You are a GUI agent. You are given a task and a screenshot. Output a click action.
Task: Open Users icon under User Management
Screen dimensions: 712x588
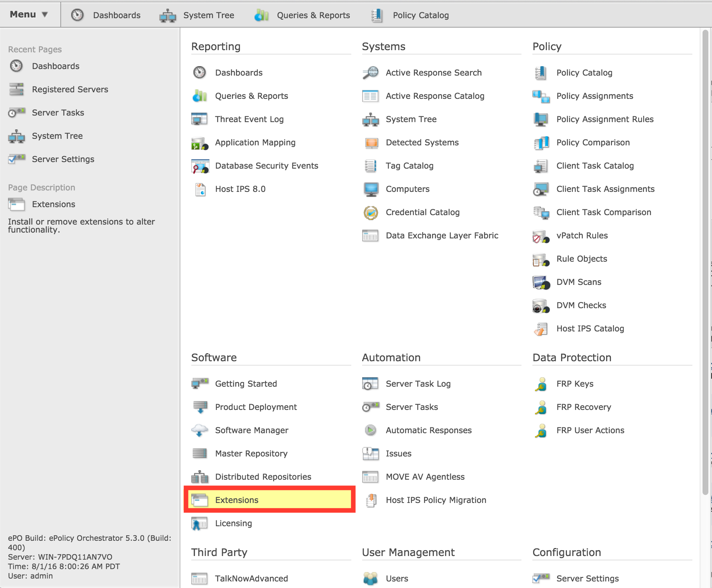[371, 579]
